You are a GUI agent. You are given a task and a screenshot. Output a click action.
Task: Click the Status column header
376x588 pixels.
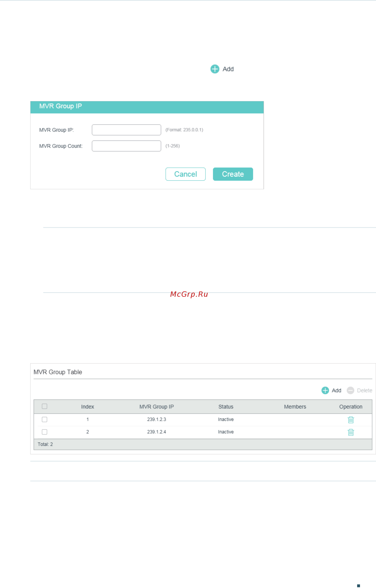[x=226, y=407]
